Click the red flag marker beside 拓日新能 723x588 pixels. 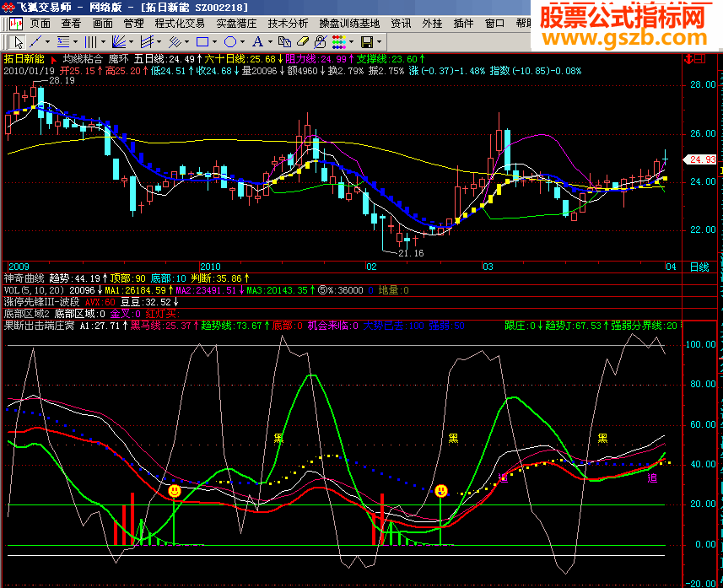(x=53, y=60)
